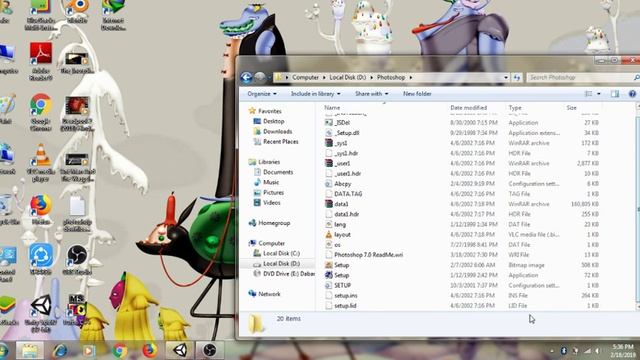Click the Search Photoshop field

pyautogui.click(x=583, y=77)
